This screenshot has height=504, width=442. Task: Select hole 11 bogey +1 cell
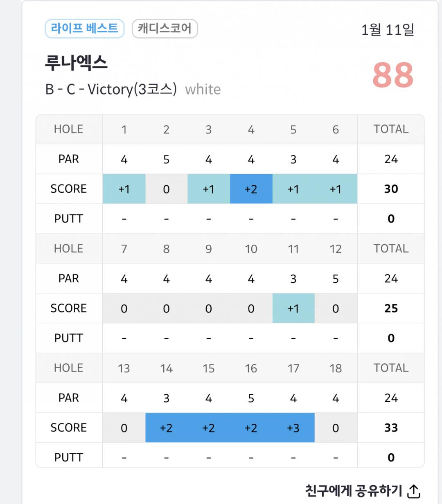(293, 308)
